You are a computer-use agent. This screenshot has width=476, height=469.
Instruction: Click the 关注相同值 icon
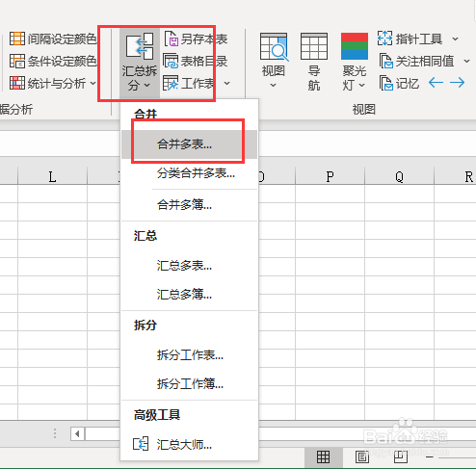click(385, 61)
